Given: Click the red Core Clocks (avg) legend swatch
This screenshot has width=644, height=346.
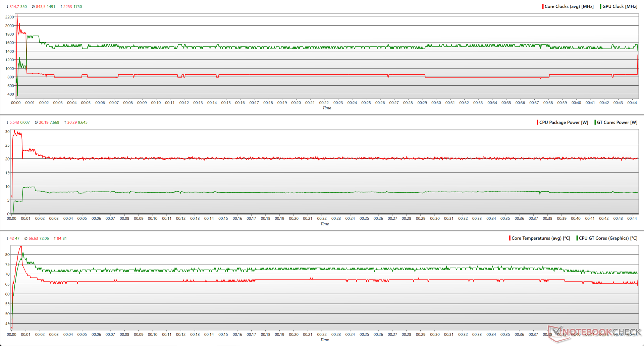Looking at the screenshot, I should coord(543,6).
